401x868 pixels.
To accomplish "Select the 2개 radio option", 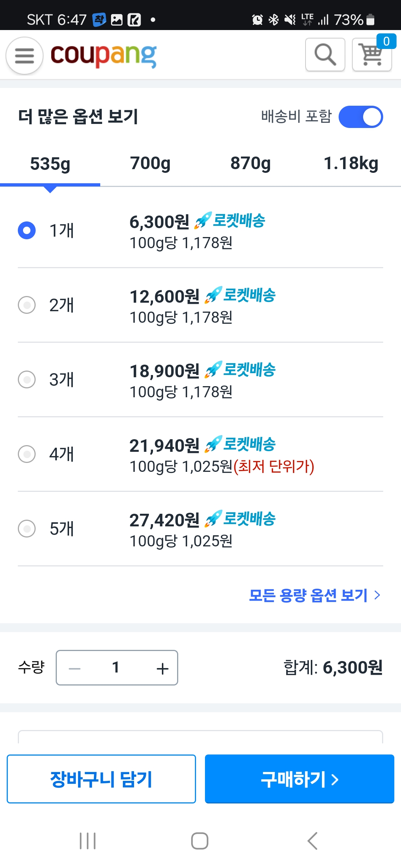I will click(27, 305).
